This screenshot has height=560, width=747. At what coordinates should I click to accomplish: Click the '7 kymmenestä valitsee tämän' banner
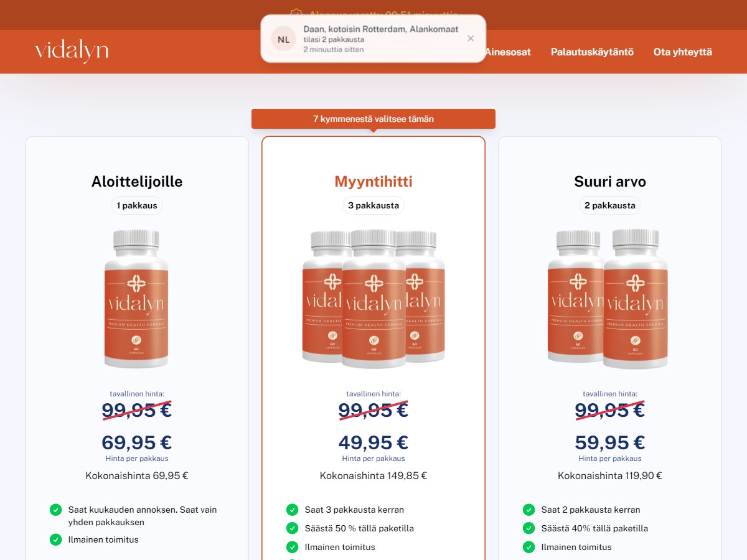(374, 119)
